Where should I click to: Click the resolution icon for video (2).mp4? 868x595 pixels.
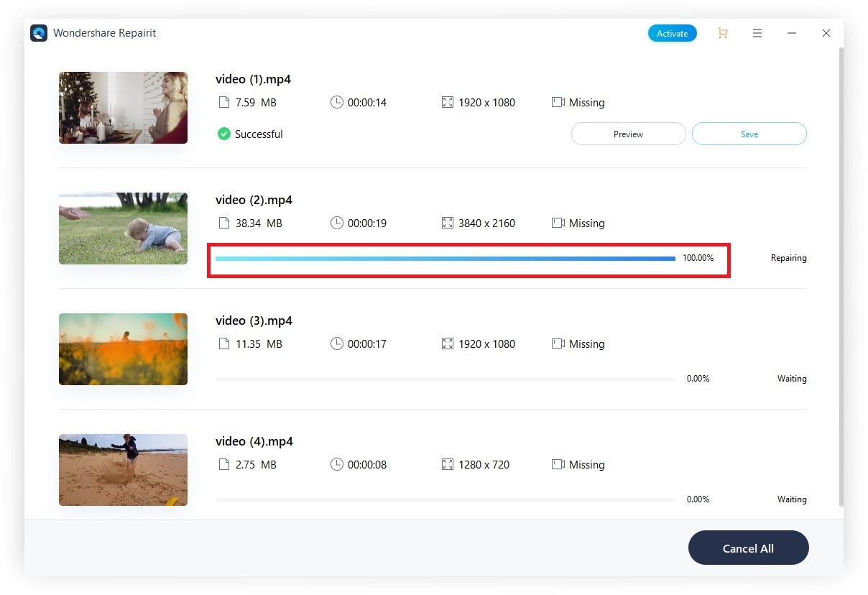coord(448,223)
